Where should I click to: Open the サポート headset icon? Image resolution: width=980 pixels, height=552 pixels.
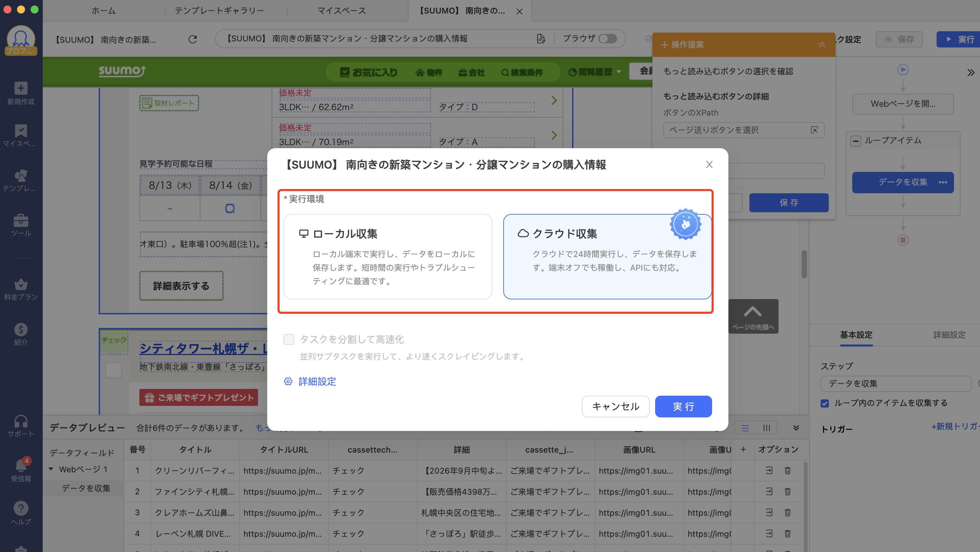tap(21, 421)
